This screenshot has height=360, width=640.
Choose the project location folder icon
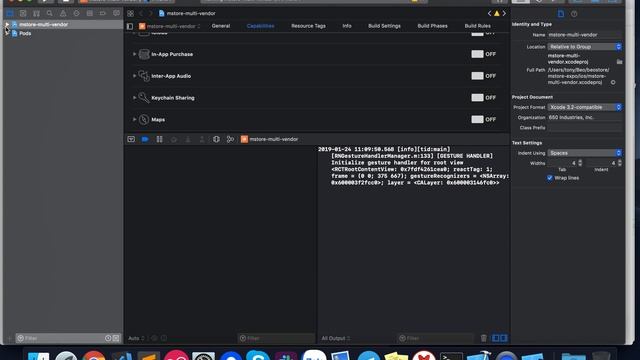619,62
